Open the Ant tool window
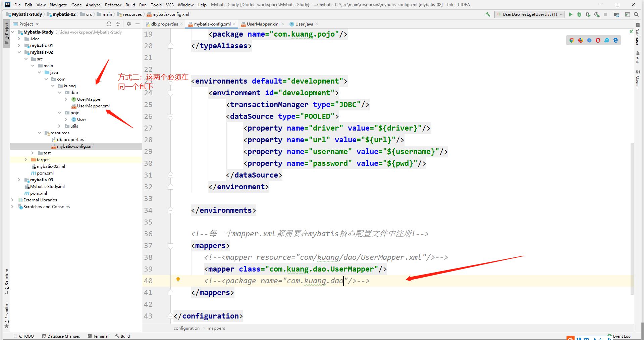Image resolution: width=644 pixels, height=340 pixels. point(637,57)
